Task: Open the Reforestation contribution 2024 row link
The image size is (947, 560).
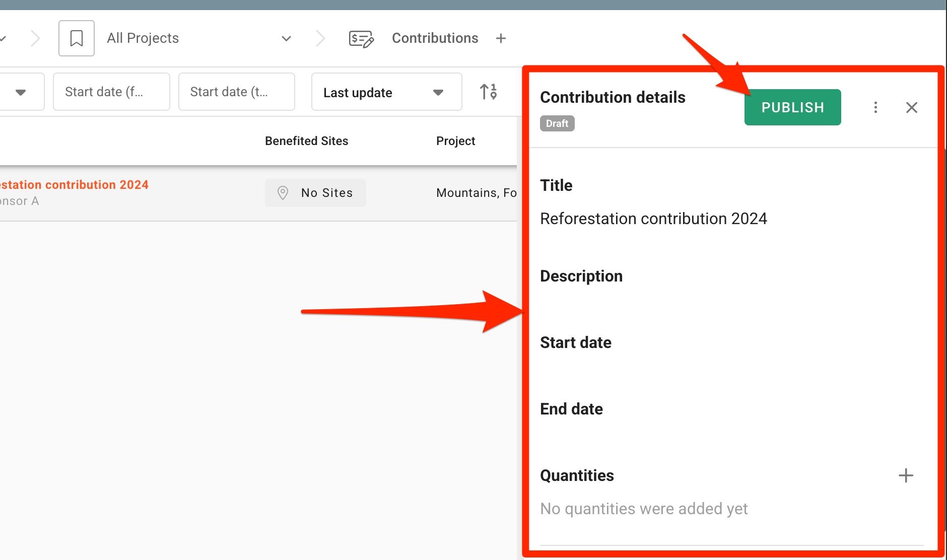Action: (x=74, y=185)
